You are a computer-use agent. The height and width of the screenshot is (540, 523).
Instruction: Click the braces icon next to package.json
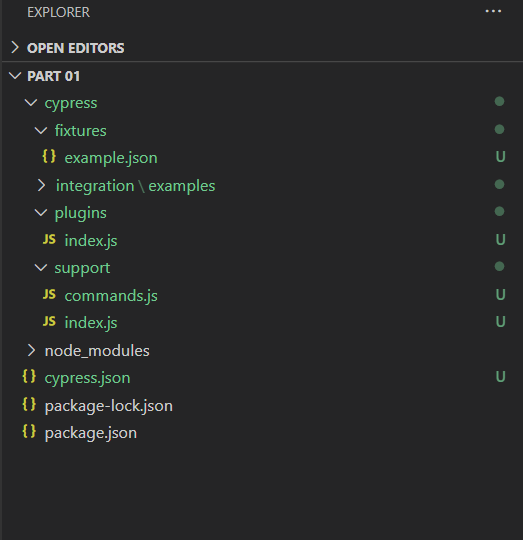click(x=29, y=431)
